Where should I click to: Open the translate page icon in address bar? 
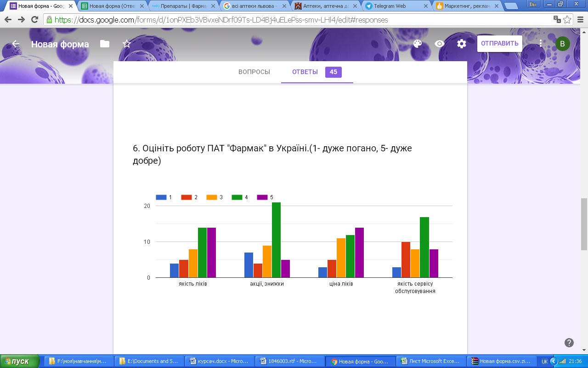click(x=557, y=20)
